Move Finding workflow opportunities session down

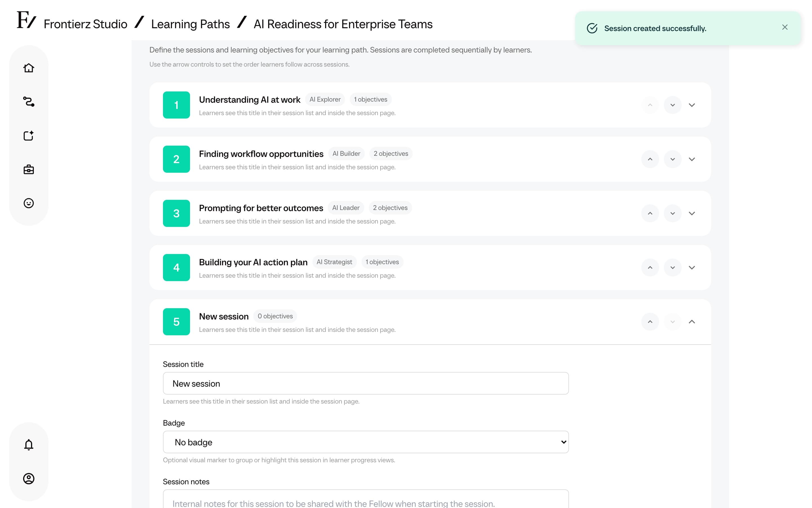672,159
